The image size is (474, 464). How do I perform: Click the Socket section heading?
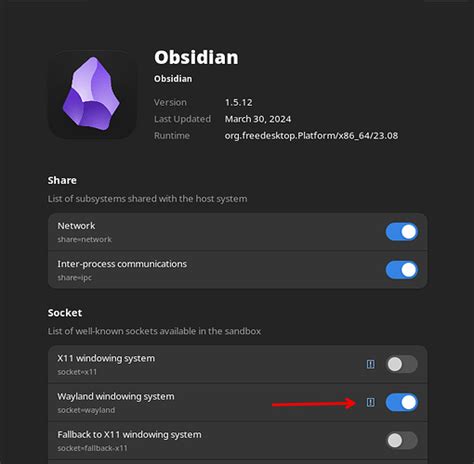point(65,313)
